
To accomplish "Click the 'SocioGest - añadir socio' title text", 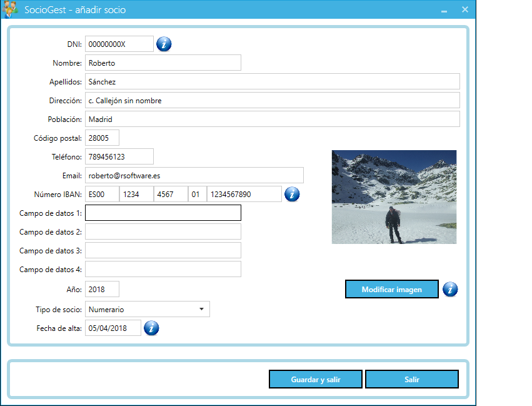I will pyautogui.click(x=75, y=10).
